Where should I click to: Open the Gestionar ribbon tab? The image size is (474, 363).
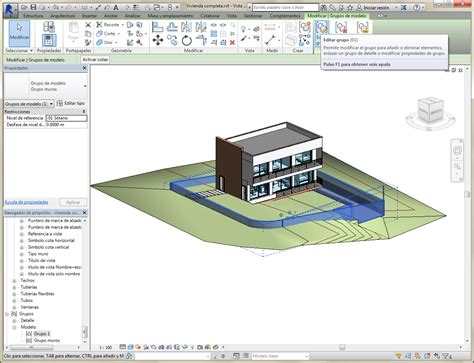(x=253, y=16)
